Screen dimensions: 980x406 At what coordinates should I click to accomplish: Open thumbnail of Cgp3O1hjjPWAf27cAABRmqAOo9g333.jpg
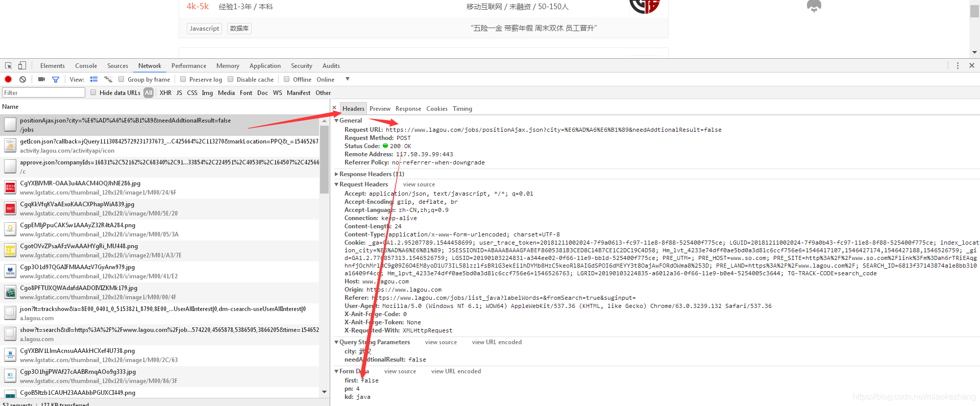click(x=10, y=376)
